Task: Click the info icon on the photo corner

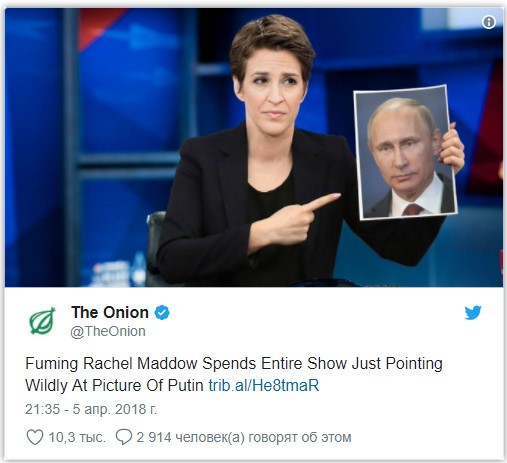Action: click(489, 22)
